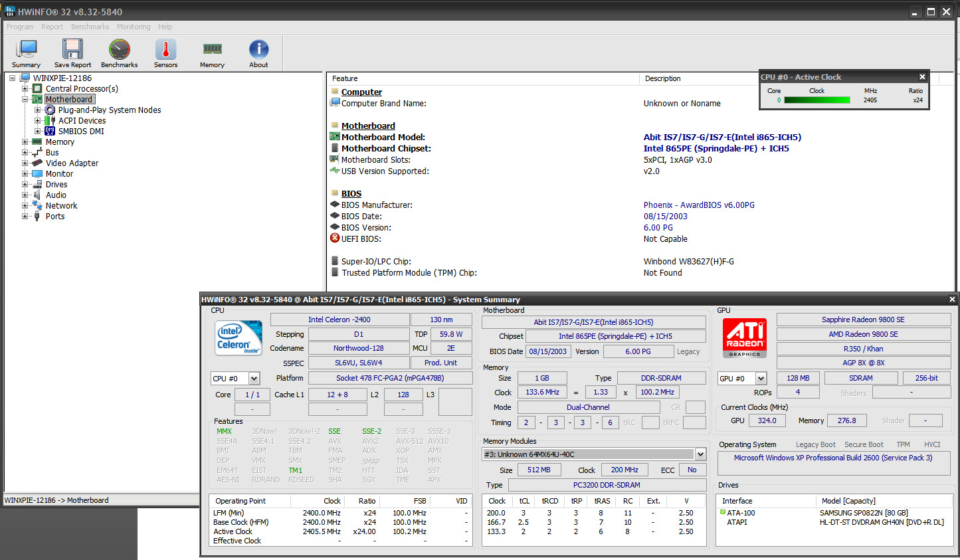Click the Memory module tree icon
Viewport: 960px width, 560px height.
[x=37, y=141]
